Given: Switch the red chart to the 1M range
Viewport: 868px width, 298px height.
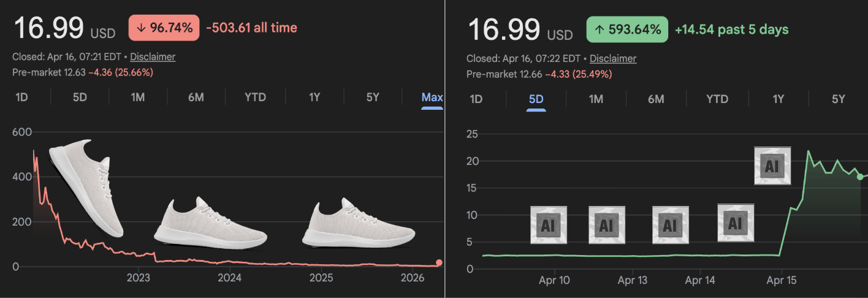Looking at the screenshot, I should pos(137,97).
